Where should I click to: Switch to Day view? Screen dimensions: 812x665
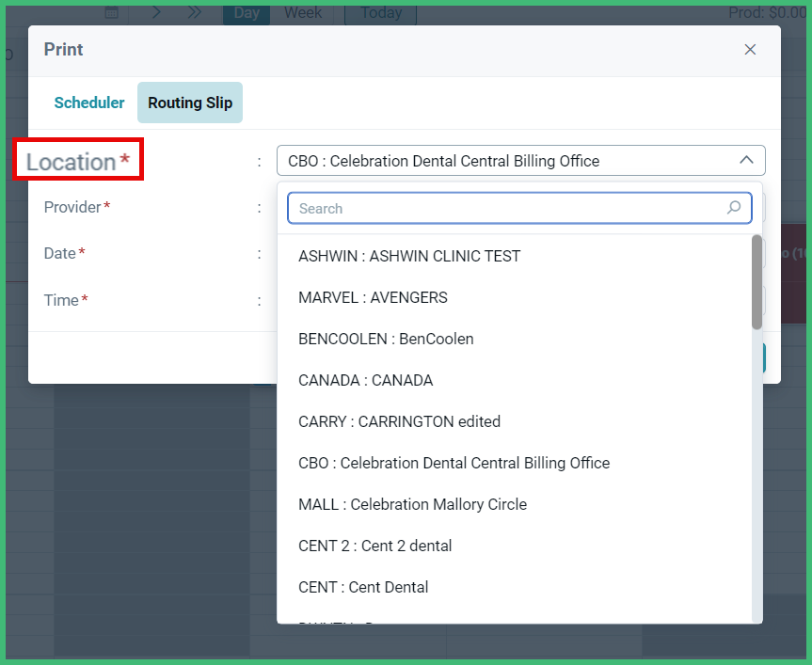(246, 13)
